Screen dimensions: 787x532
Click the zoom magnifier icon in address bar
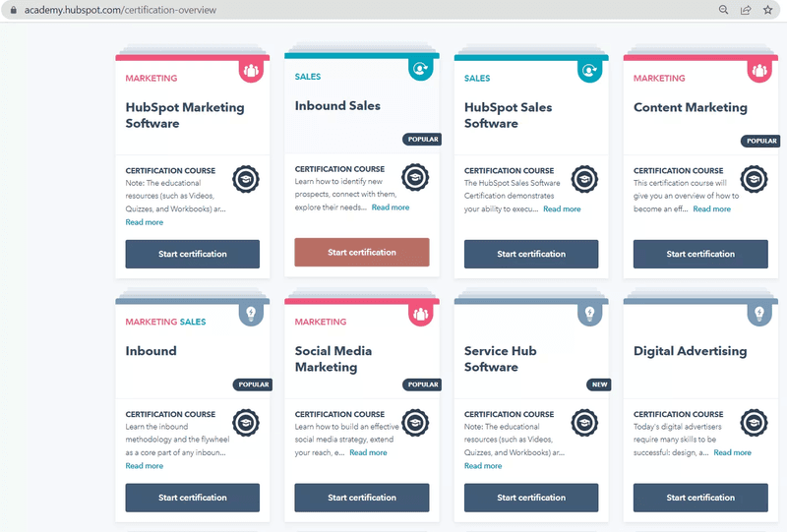(x=723, y=10)
